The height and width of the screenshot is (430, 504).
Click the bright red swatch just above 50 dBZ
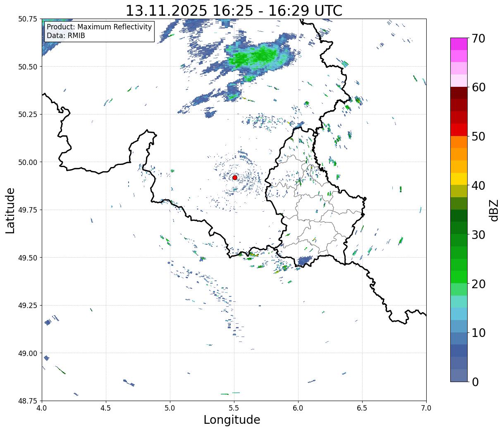459,130
